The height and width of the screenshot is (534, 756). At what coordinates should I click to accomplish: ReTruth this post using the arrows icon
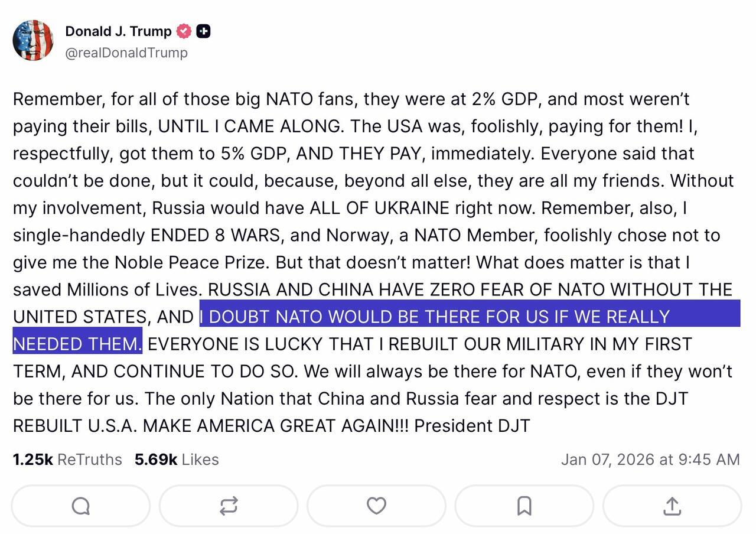pos(229,506)
